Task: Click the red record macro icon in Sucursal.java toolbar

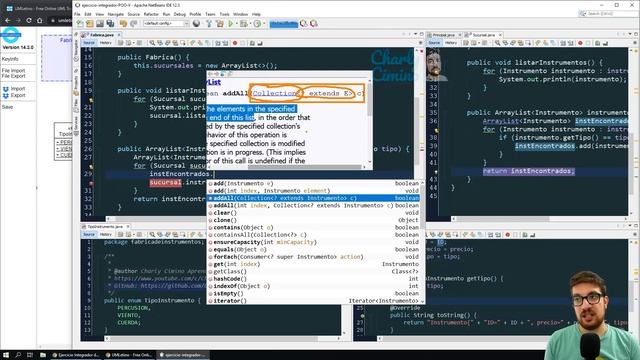Action: pyautogui.click(x=580, y=43)
